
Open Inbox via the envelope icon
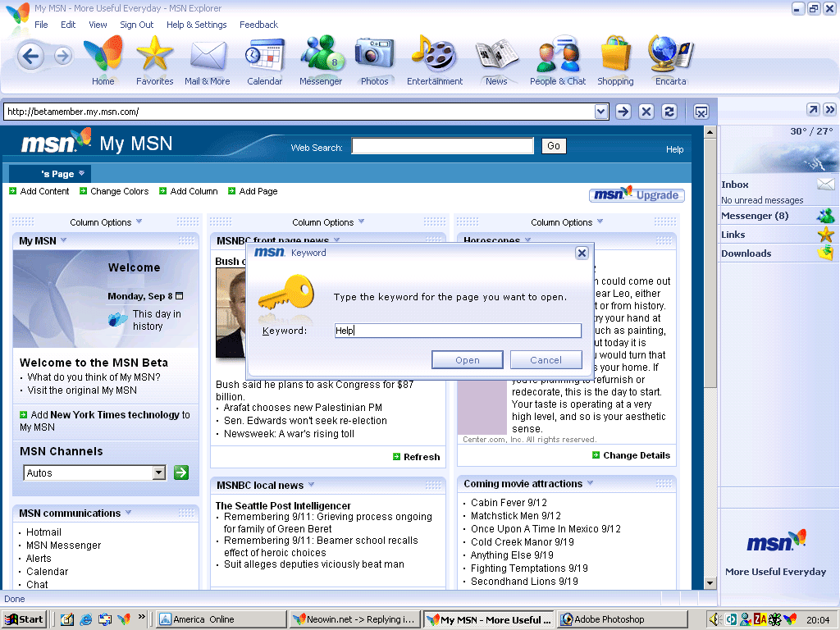click(827, 185)
